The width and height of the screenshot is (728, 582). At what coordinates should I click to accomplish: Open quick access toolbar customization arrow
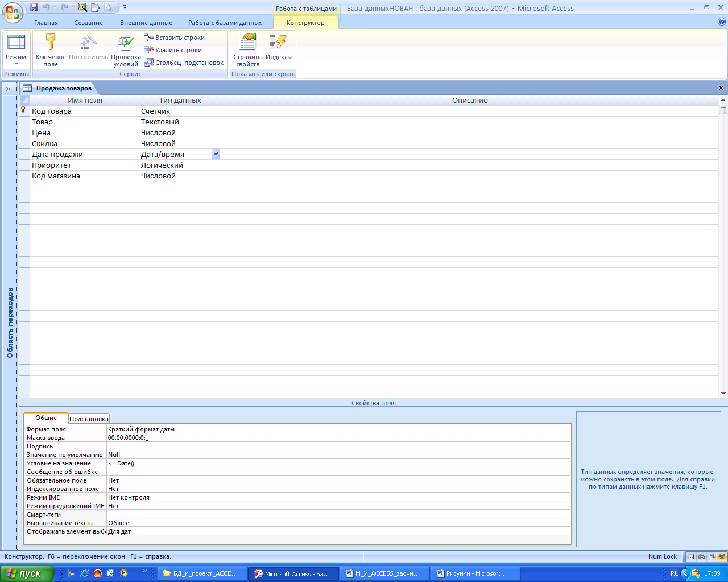click(x=125, y=7)
